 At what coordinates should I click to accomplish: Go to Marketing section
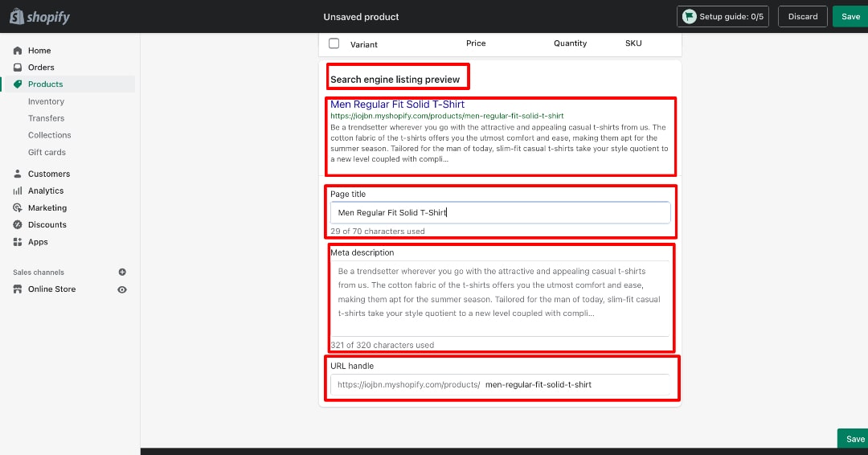click(47, 208)
